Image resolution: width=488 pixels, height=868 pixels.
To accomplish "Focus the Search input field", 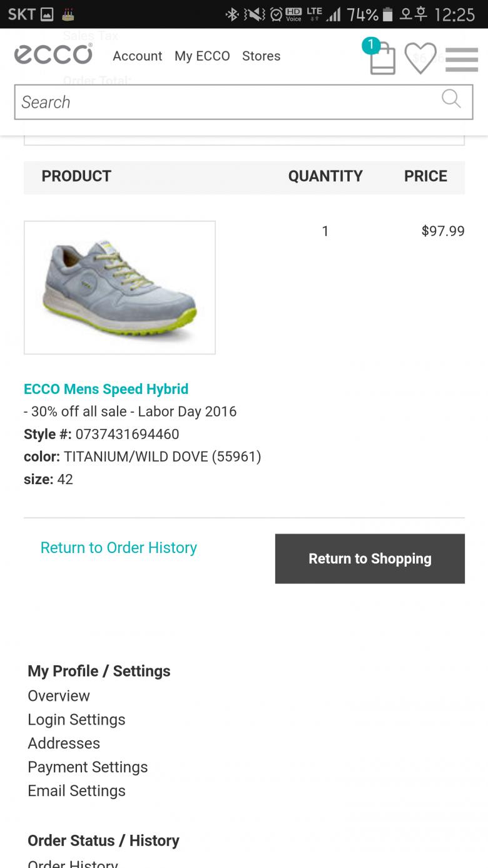I will (225, 102).
